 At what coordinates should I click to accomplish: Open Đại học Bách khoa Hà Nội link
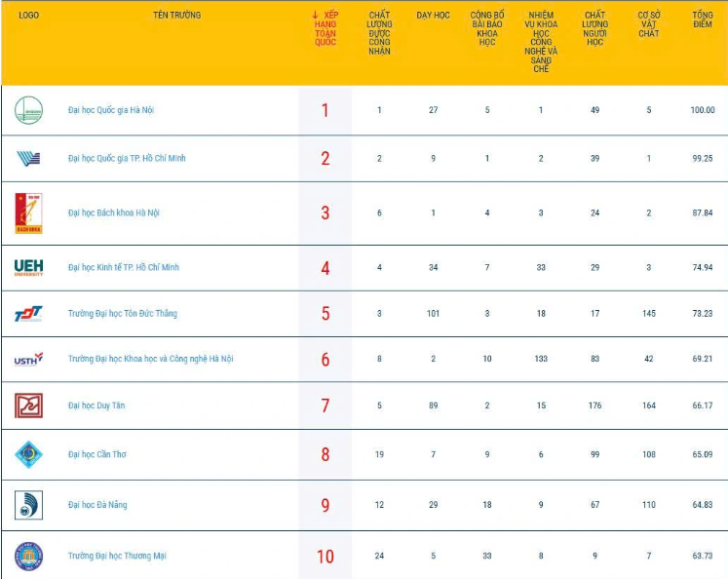[114, 212]
